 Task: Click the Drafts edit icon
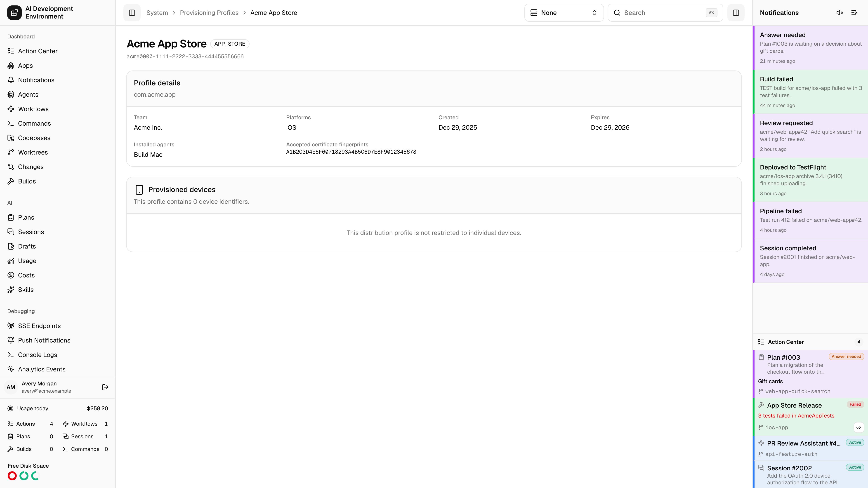(x=11, y=246)
